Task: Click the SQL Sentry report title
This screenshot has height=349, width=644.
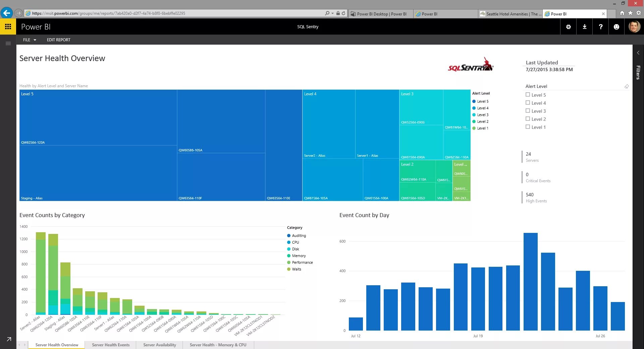Action: click(308, 27)
